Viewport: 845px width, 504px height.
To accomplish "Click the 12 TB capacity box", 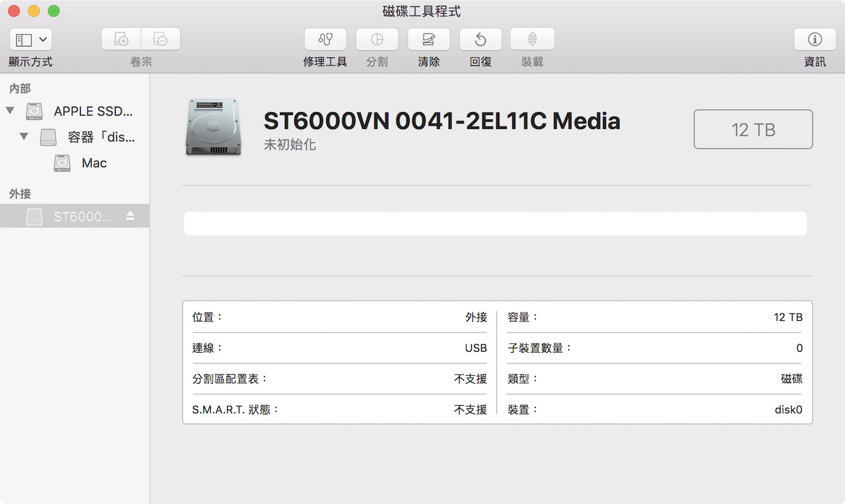I will coord(753,129).
